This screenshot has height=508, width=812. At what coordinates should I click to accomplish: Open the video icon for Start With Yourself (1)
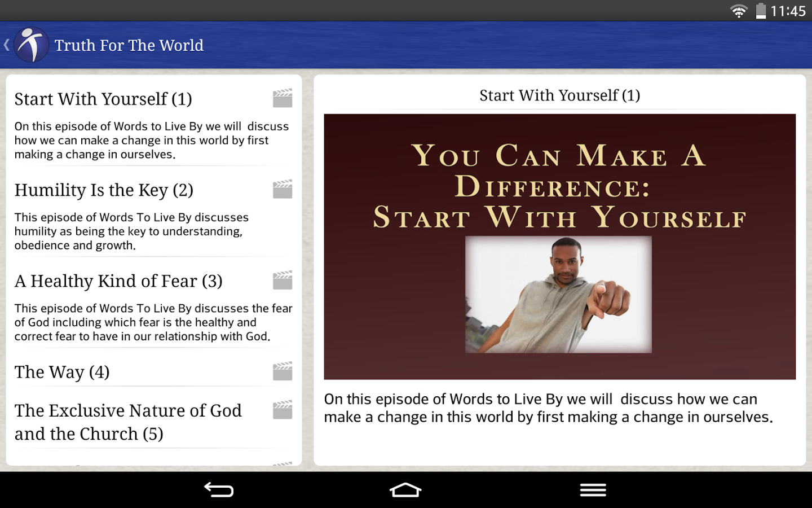click(283, 98)
